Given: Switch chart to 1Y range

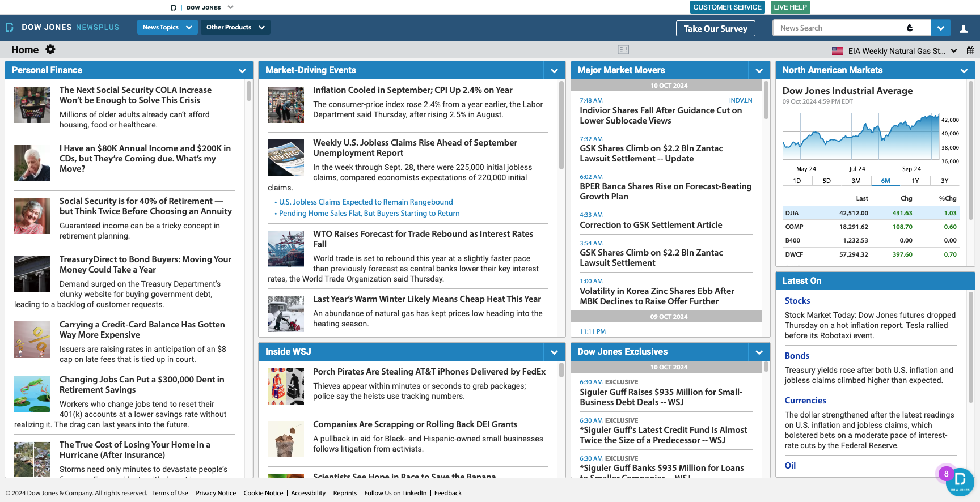Looking at the screenshot, I should (915, 181).
